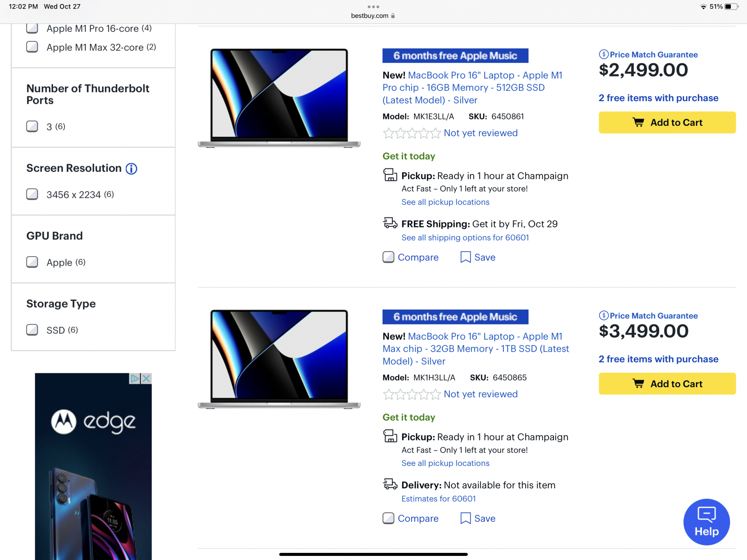Click the second MacBook Pro product image
The height and width of the screenshot is (560, 747).
tap(279, 359)
